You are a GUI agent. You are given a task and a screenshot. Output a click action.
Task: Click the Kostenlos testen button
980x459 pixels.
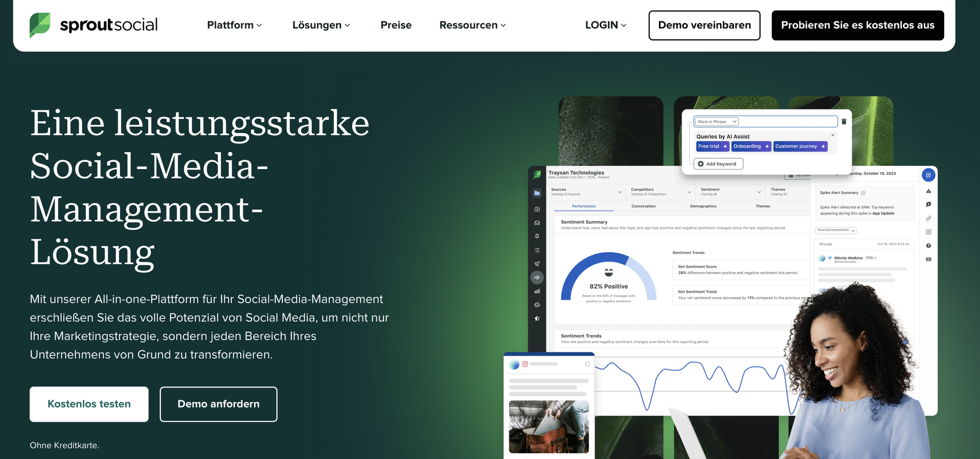[x=89, y=404]
